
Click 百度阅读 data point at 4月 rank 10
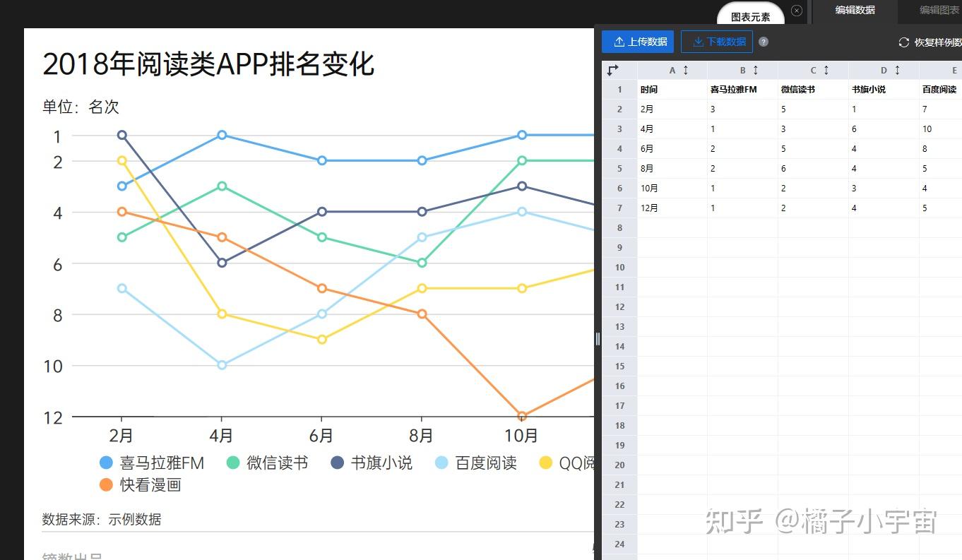(222, 365)
